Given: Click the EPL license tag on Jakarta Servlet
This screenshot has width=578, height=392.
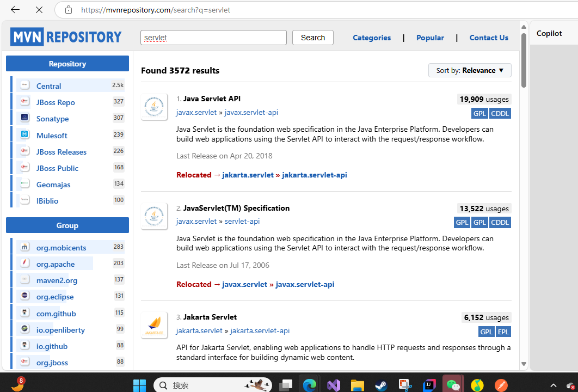Looking at the screenshot, I should point(503,332).
